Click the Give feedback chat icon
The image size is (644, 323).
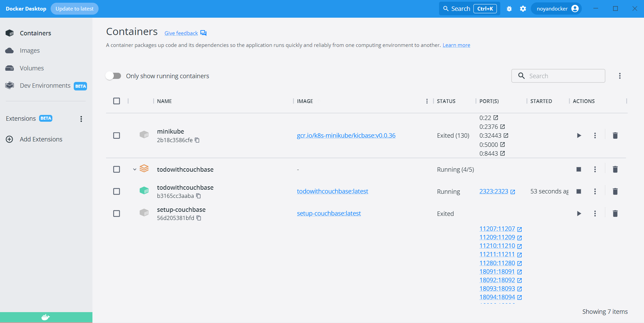(203, 33)
